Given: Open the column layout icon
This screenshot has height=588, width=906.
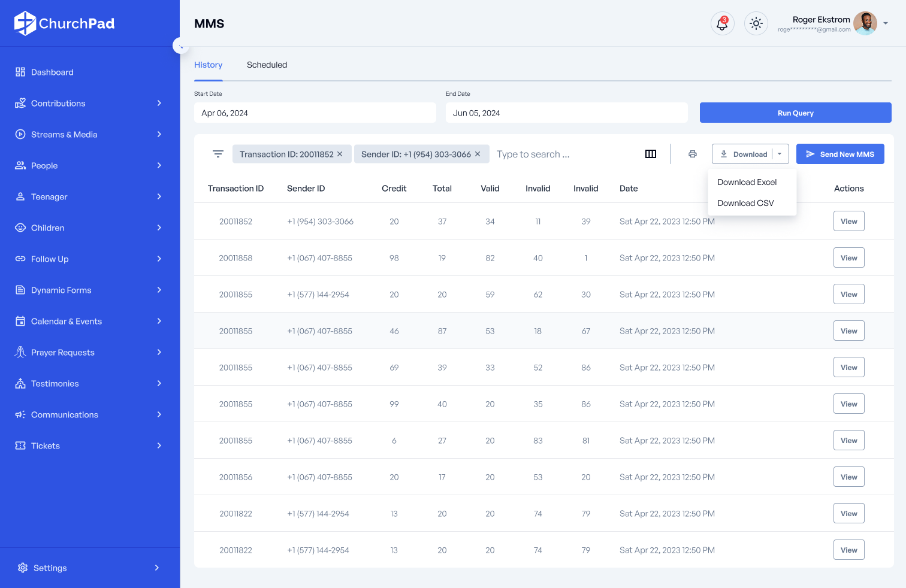Looking at the screenshot, I should 651,154.
